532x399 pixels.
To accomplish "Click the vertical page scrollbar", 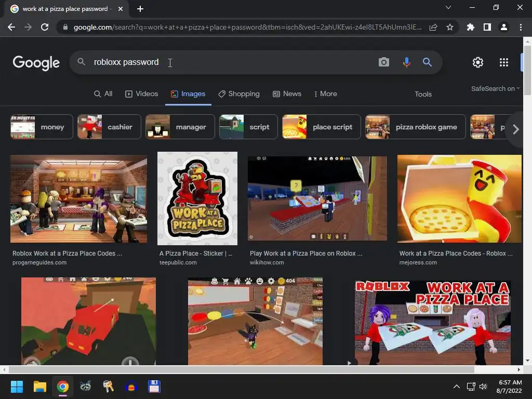I will tap(527, 70).
